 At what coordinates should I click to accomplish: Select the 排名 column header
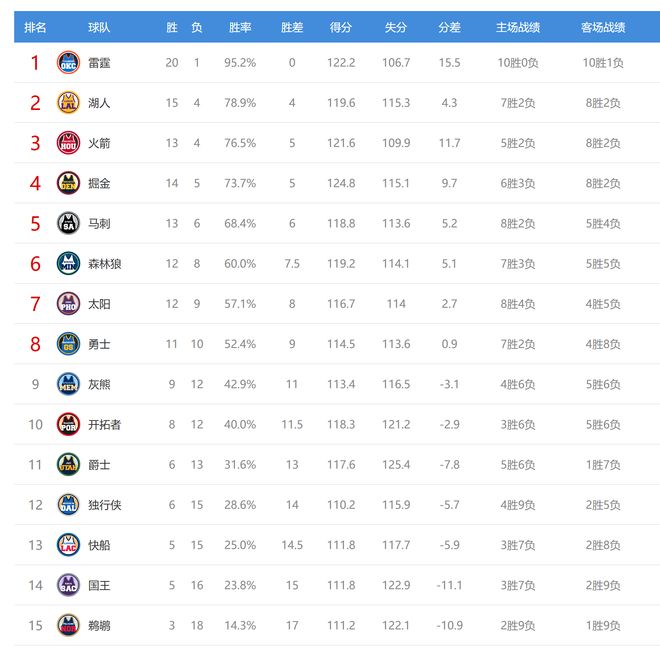click(x=35, y=28)
